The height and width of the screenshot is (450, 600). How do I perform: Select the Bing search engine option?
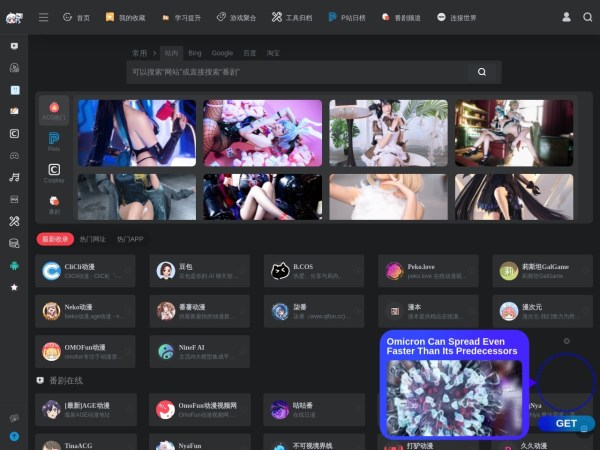point(195,52)
